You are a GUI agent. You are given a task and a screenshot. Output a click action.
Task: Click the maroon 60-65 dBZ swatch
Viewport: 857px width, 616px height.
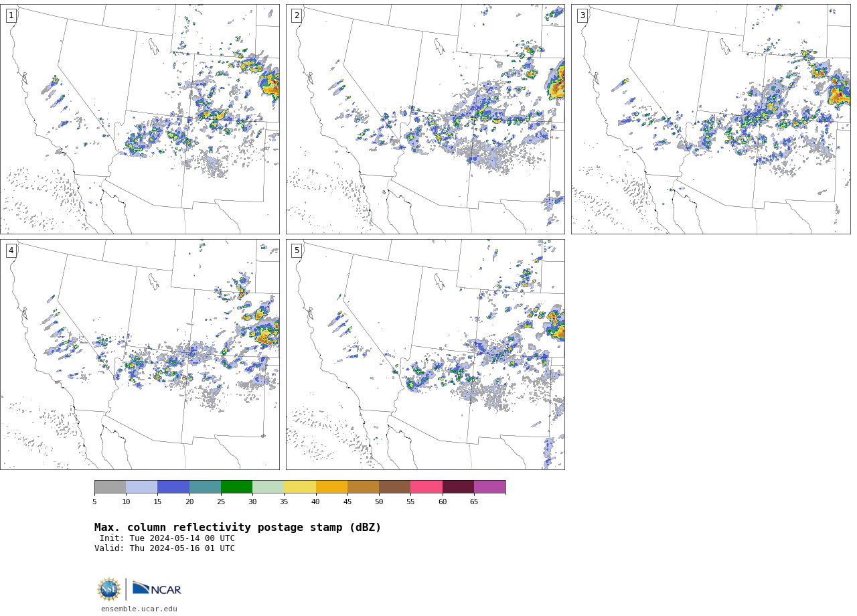(458, 487)
